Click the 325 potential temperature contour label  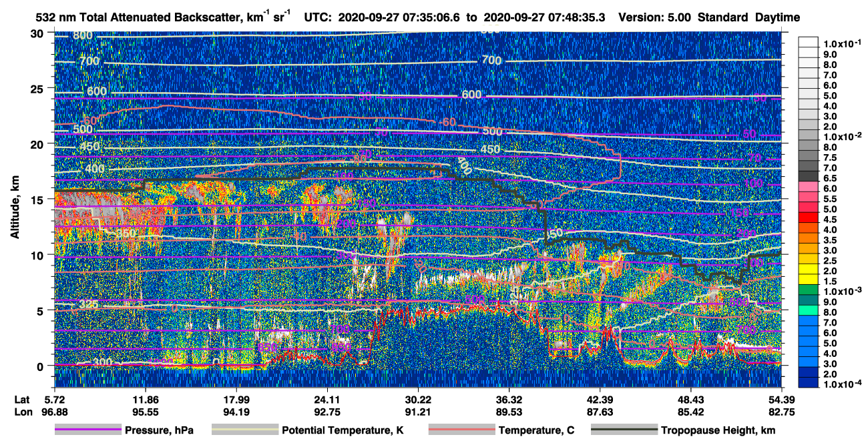89,306
